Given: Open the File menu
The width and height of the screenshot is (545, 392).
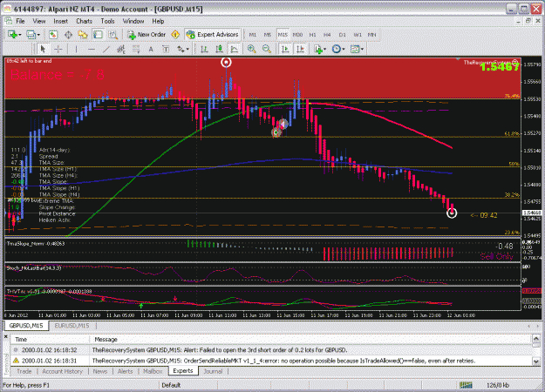Looking at the screenshot, I should pos(20,21).
